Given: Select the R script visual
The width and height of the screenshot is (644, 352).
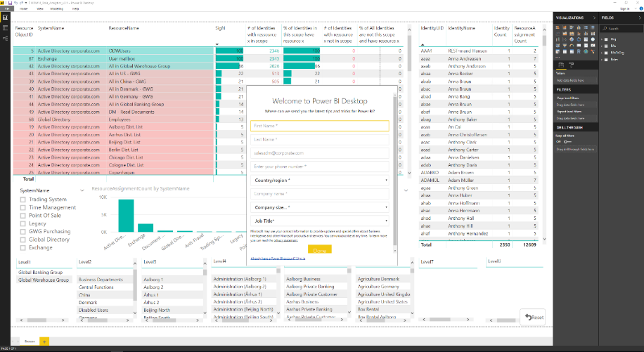Looking at the screenshot, I should coord(579,51).
